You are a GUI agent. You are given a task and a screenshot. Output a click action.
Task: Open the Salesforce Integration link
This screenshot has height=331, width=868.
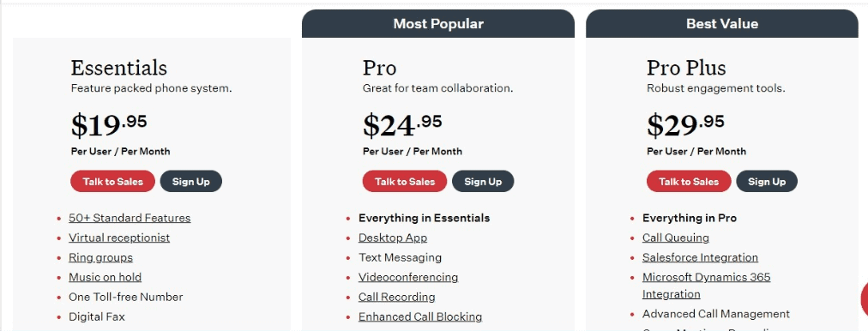(x=700, y=257)
